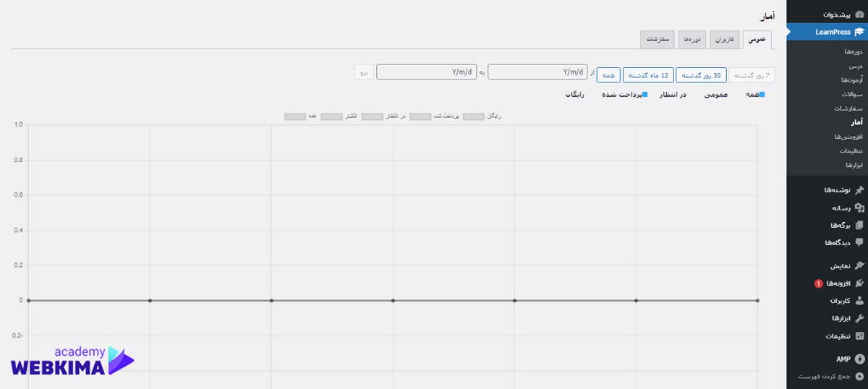Open LearnPress ابزارها submenu item
868x389 pixels.
(854, 165)
